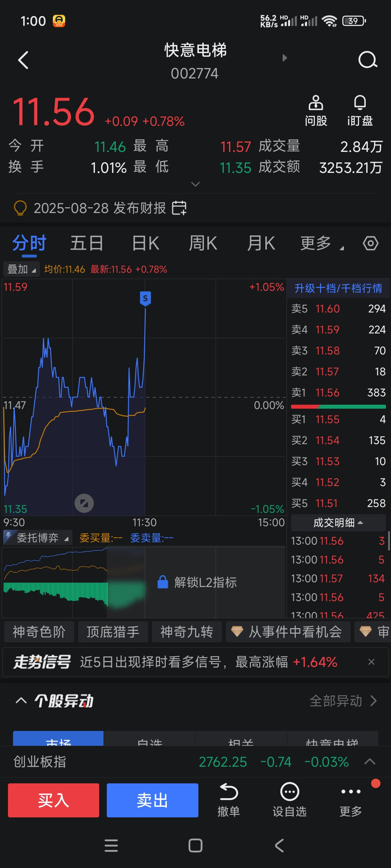Viewport: 391px width, 868px height.
Task: Tap sell level 卖4 11.59 row
Action: point(339,329)
